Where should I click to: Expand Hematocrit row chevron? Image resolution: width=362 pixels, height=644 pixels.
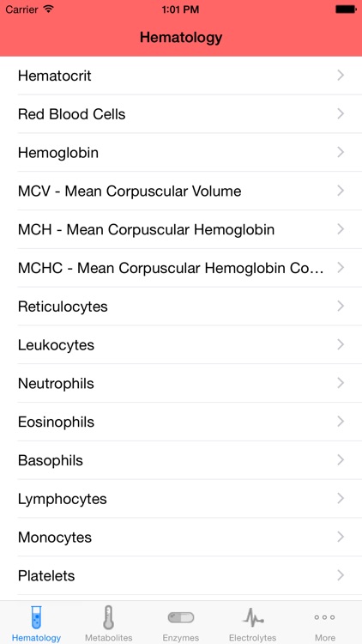[341, 76]
